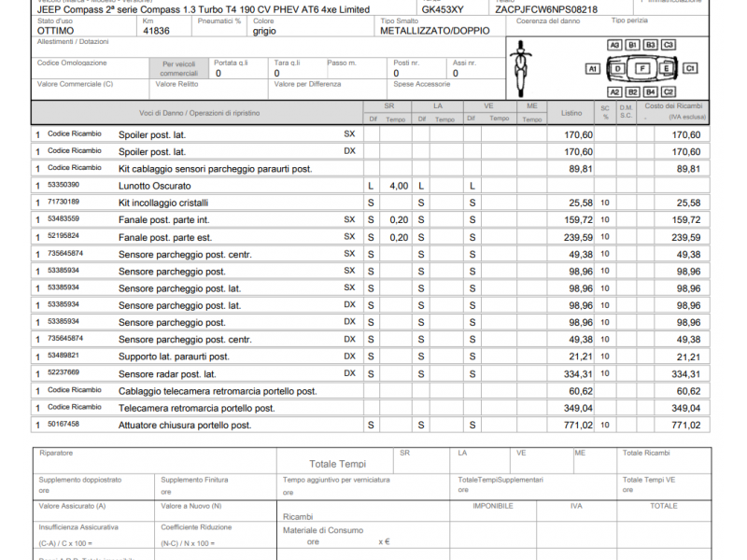747x560 pixels.
Task: Select 'Kit incollaggio cristalli' row description
Action: 162,203
